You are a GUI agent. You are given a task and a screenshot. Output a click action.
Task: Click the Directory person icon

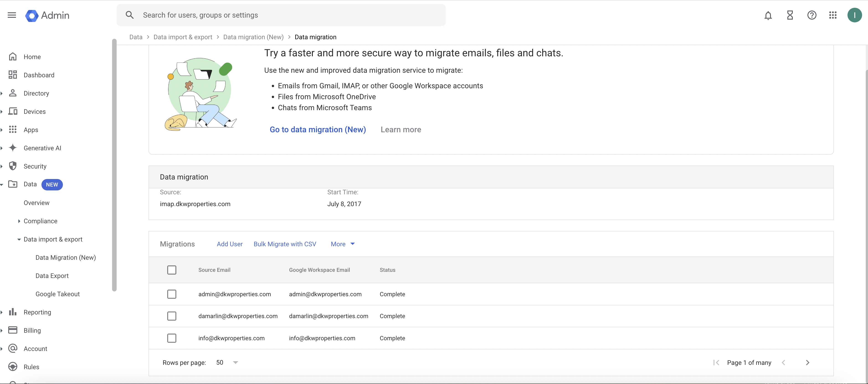click(x=13, y=93)
